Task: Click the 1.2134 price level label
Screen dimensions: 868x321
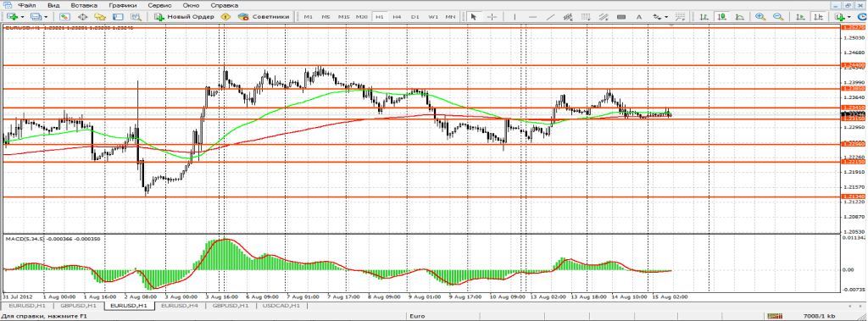Action: click(853, 196)
